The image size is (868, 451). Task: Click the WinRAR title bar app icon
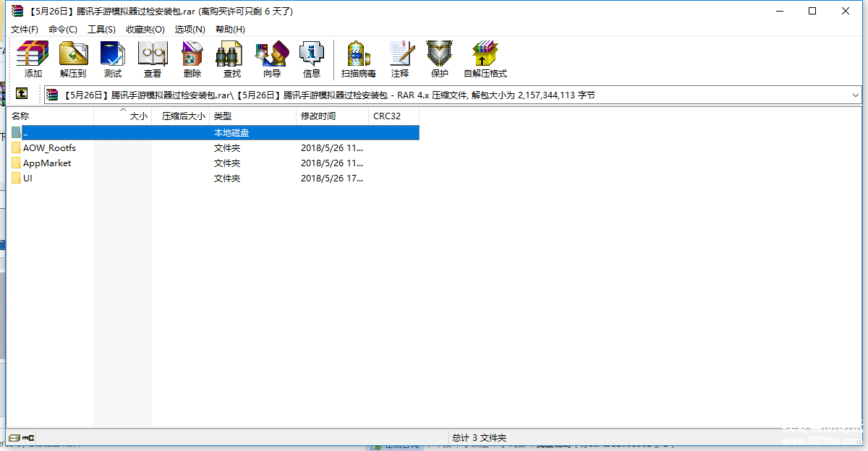(17, 11)
